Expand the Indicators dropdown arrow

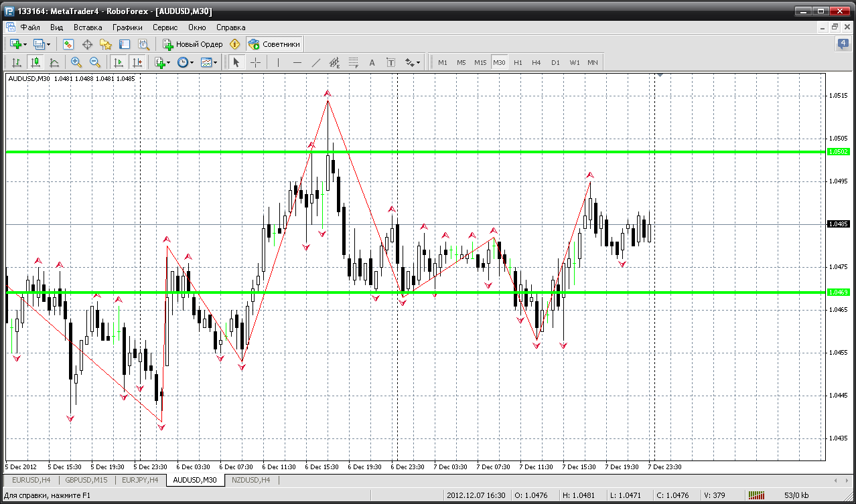169,62
